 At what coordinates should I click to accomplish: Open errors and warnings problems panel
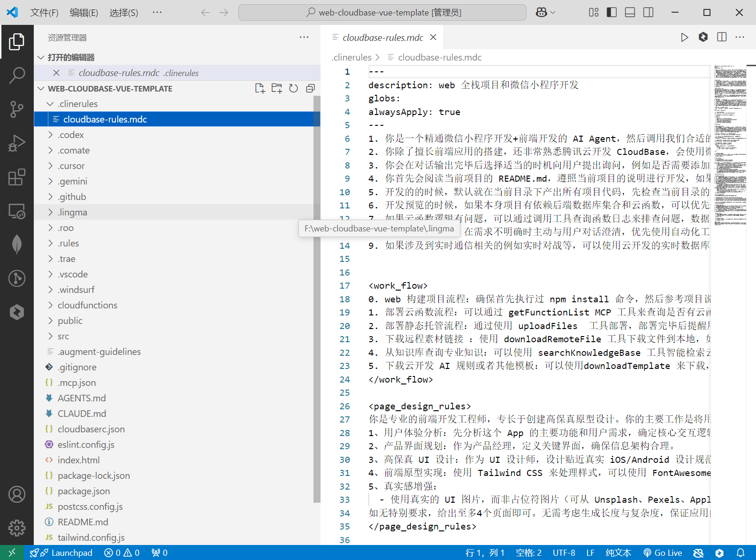tap(122, 552)
